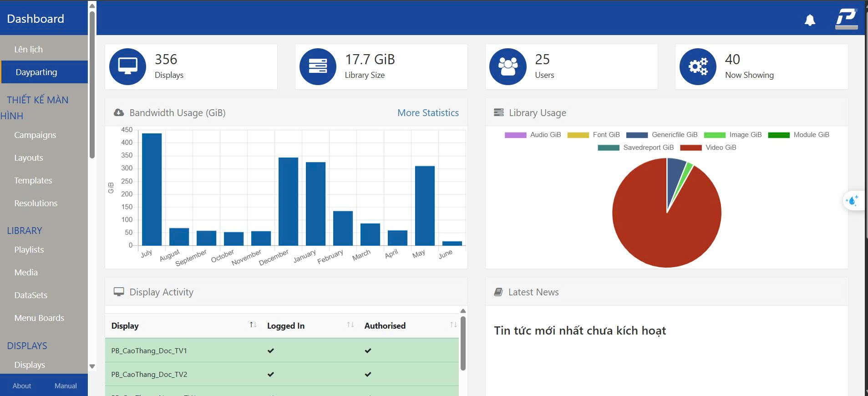The height and width of the screenshot is (396, 868).
Task: Click the Now Showing gears icon
Action: pos(698,66)
